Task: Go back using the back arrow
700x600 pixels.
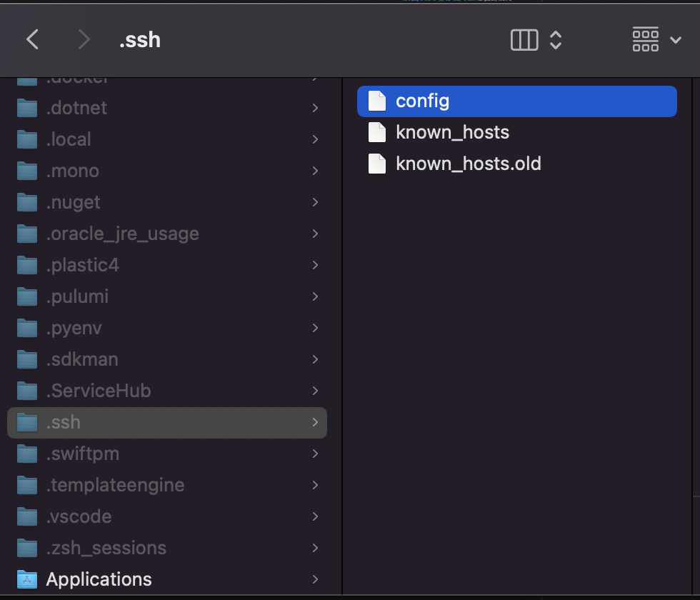Action: tap(32, 40)
